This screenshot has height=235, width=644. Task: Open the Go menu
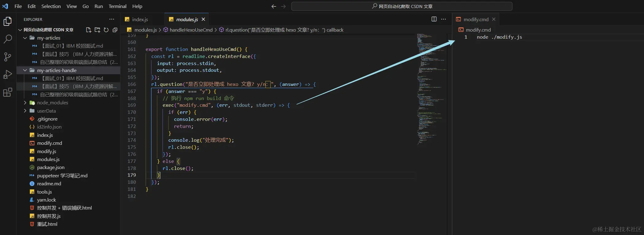pyautogui.click(x=86, y=6)
